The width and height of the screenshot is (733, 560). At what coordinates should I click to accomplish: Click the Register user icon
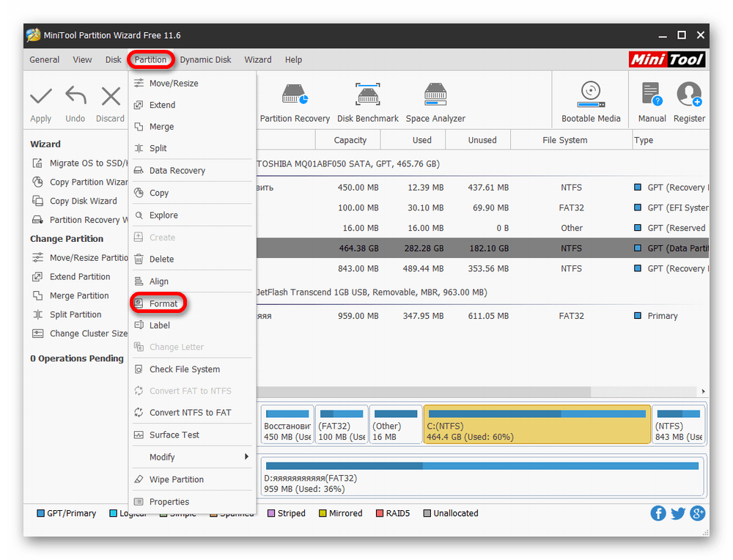click(689, 95)
